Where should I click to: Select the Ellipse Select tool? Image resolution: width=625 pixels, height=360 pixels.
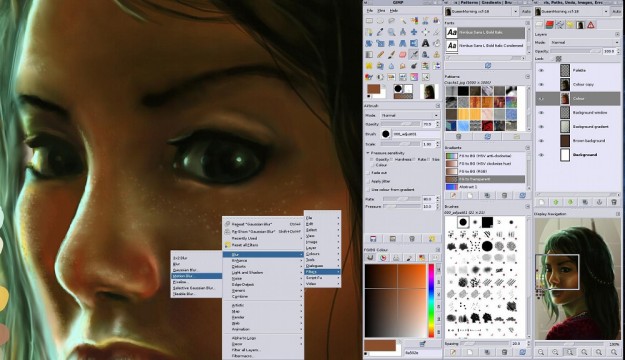pyautogui.click(x=380, y=21)
